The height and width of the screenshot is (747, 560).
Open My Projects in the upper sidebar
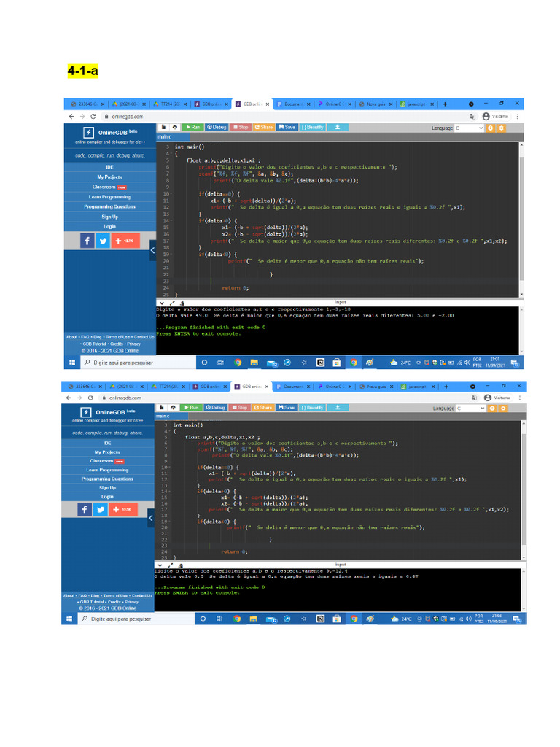(x=109, y=177)
